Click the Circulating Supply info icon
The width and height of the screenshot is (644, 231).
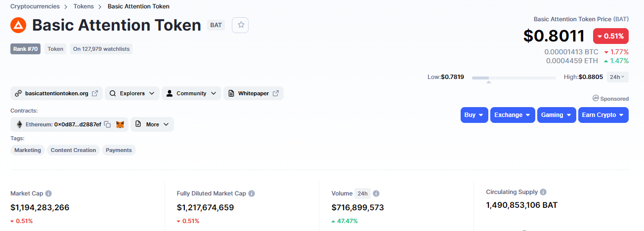[543, 192]
